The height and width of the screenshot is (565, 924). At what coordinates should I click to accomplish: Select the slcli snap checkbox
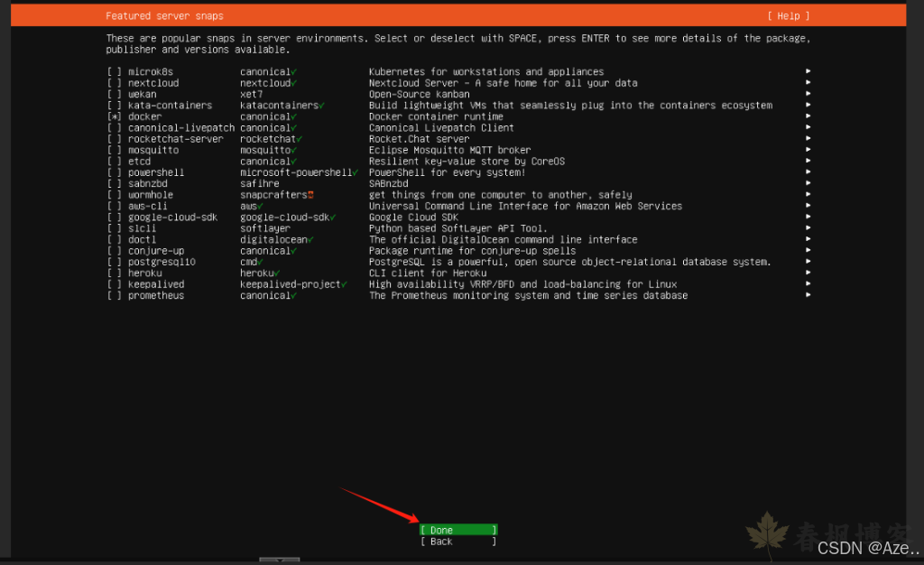tap(115, 228)
